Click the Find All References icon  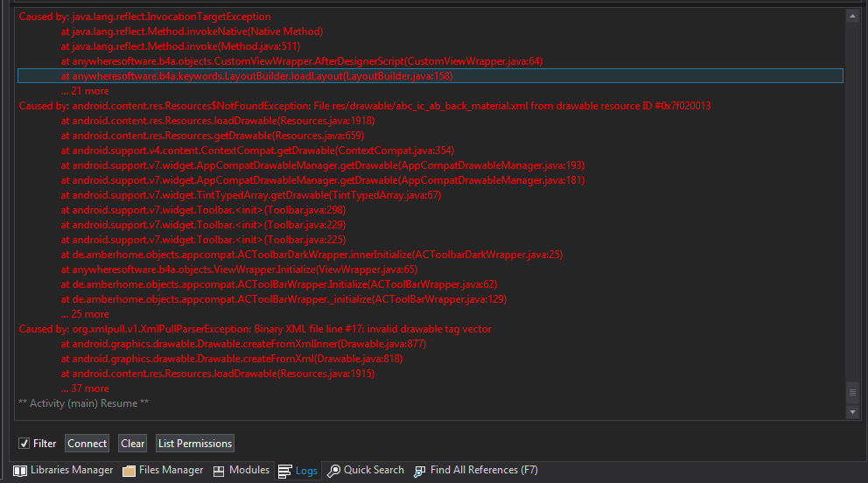pos(420,471)
